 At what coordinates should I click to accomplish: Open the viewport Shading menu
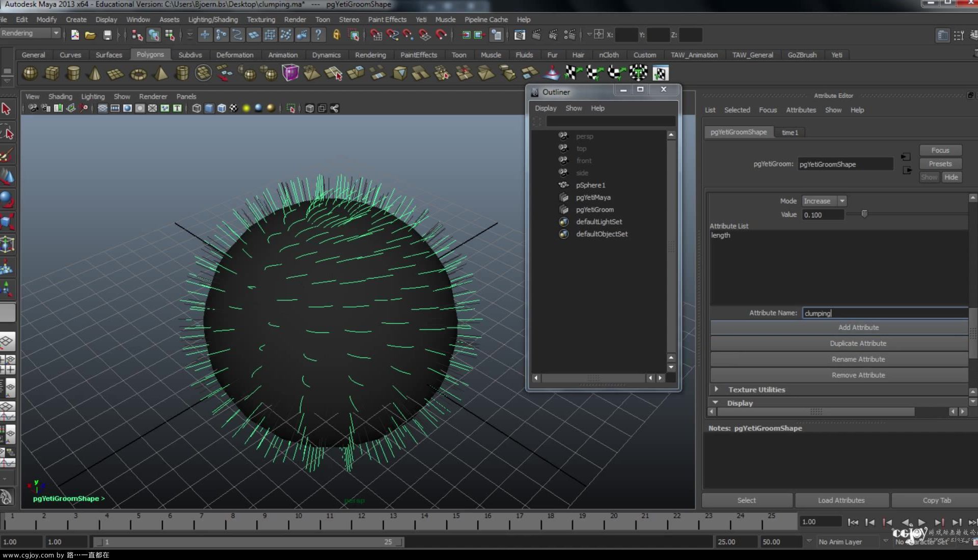[60, 96]
